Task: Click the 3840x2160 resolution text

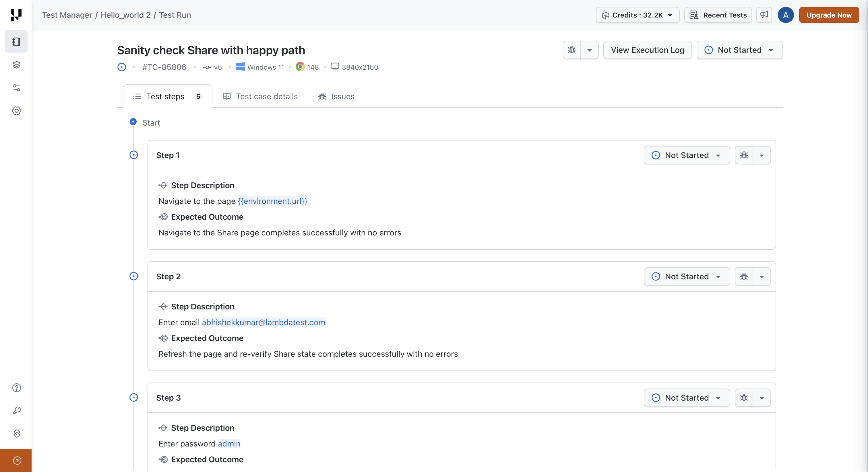Action: click(x=360, y=67)
